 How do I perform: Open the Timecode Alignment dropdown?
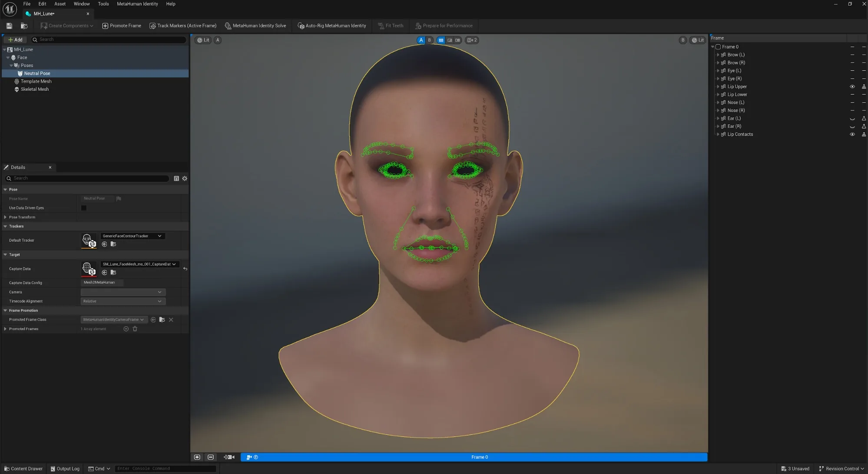tap(123, 301)
